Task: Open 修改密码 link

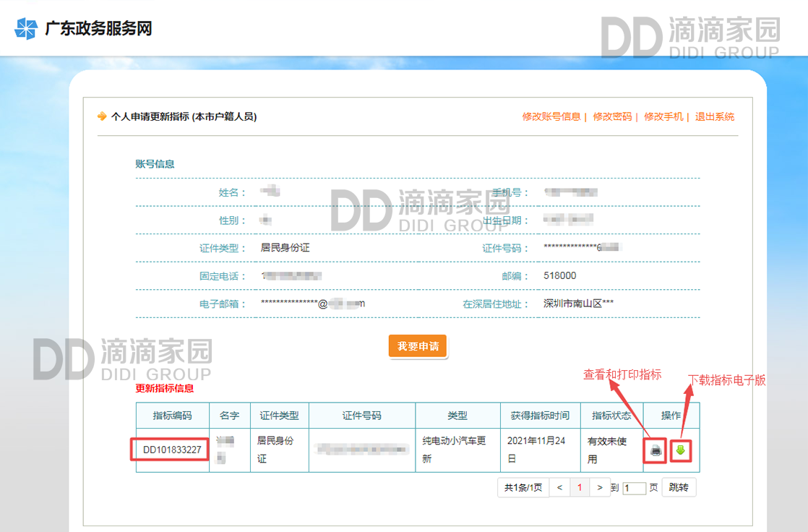Action: pyautogui.click(x=612, y=116)
